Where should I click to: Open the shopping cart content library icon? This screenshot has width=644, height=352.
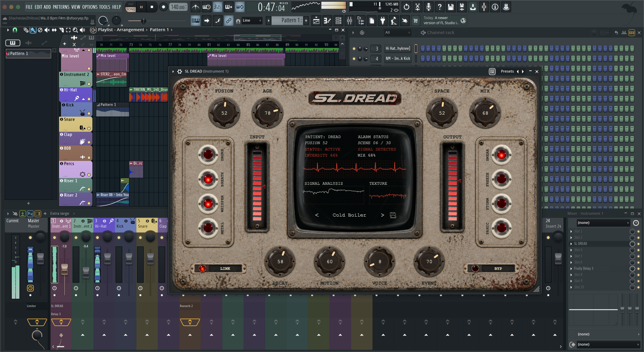click(416, 21)
